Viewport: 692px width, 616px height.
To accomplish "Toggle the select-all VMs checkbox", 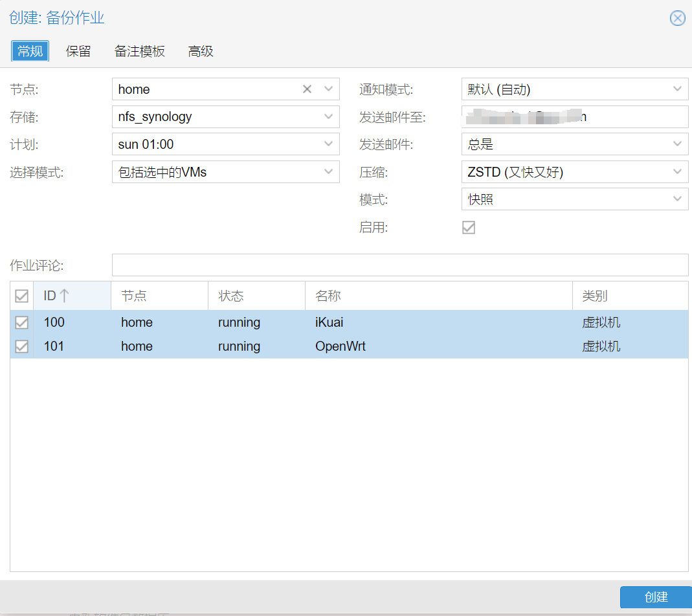I will click(21, 296).
